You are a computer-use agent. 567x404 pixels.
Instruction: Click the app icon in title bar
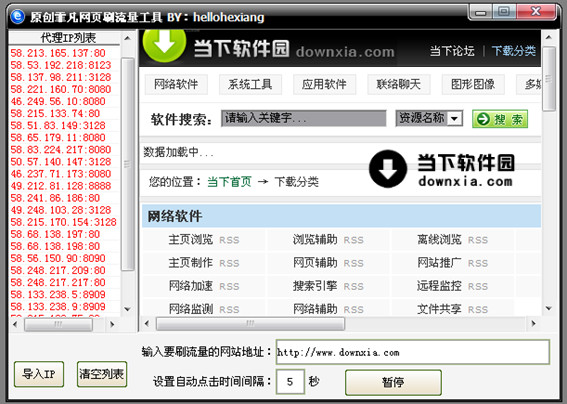17,16
